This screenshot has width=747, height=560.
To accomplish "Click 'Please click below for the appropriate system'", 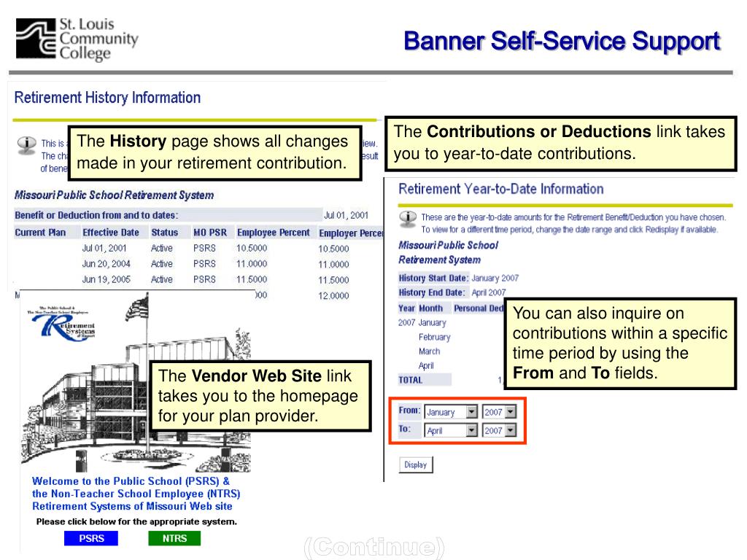I will (136, 522).
